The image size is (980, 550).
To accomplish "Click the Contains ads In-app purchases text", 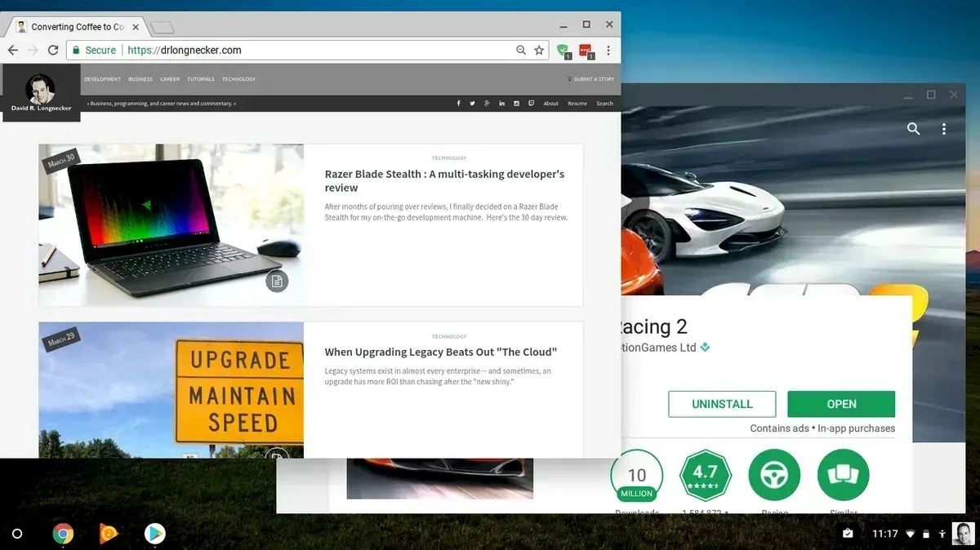I will [x=822, y=428].
